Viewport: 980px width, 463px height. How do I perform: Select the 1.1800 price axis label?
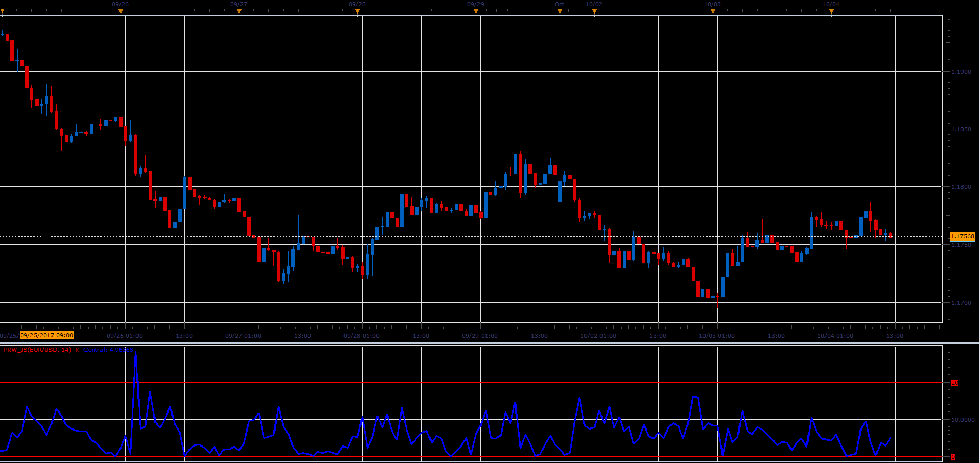[x=961, y=187]
